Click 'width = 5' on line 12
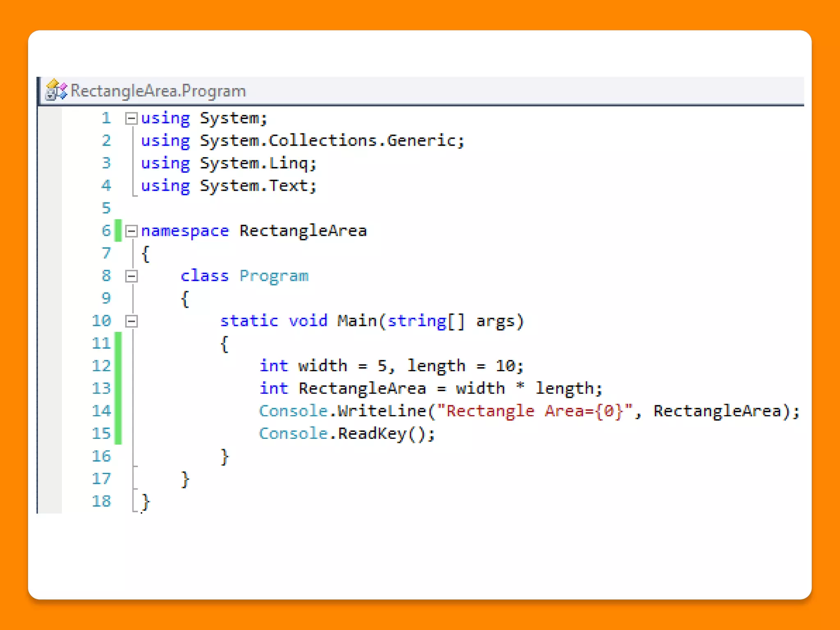Image resolution: width=840 pixels, height=630 pixels. (342, 366)
